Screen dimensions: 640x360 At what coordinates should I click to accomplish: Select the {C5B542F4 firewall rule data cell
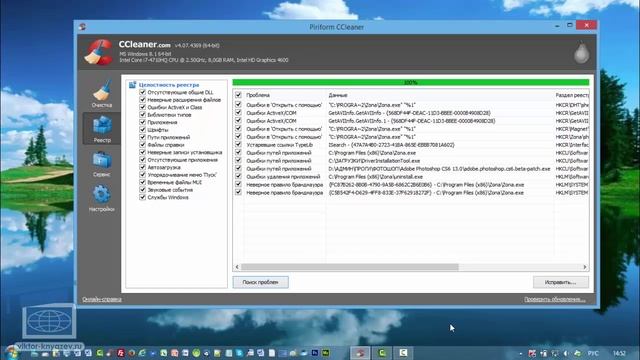coord(426,193)
